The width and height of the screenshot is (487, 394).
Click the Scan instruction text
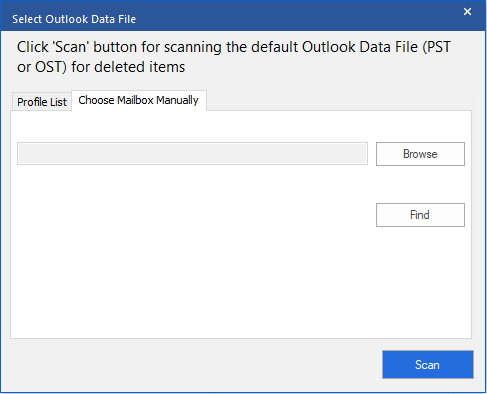(x=234, y=57)
